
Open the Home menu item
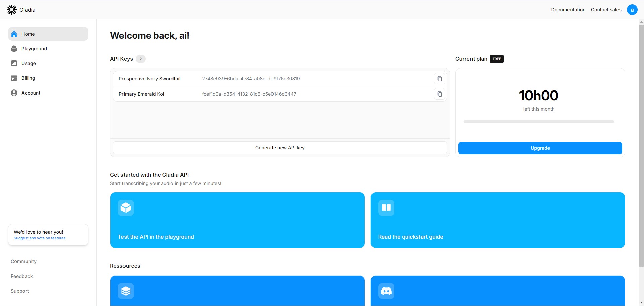click(48, 34)
